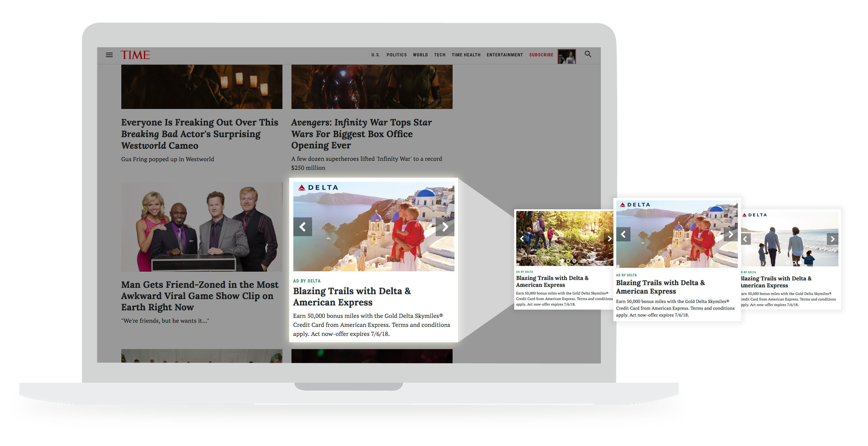Click previous arrow on the enlarged Santorini card
This screenshot has width=868, height=446.
(623, 234)
